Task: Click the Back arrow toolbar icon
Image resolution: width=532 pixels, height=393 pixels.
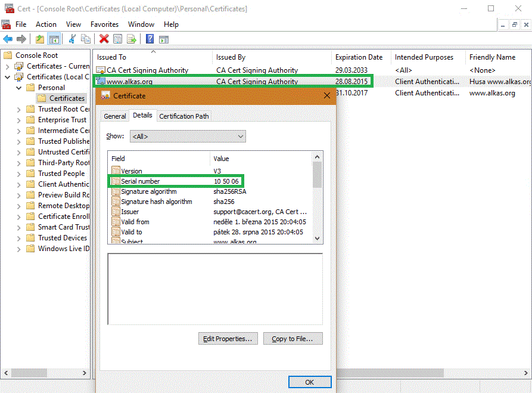Action: tap(8, 39)
